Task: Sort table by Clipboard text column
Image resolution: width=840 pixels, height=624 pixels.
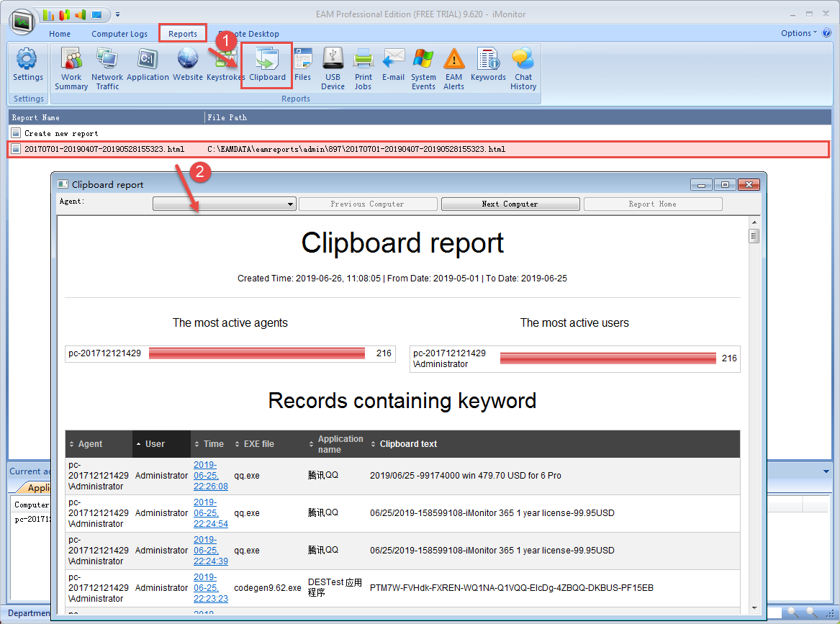Action: [408, 444]
